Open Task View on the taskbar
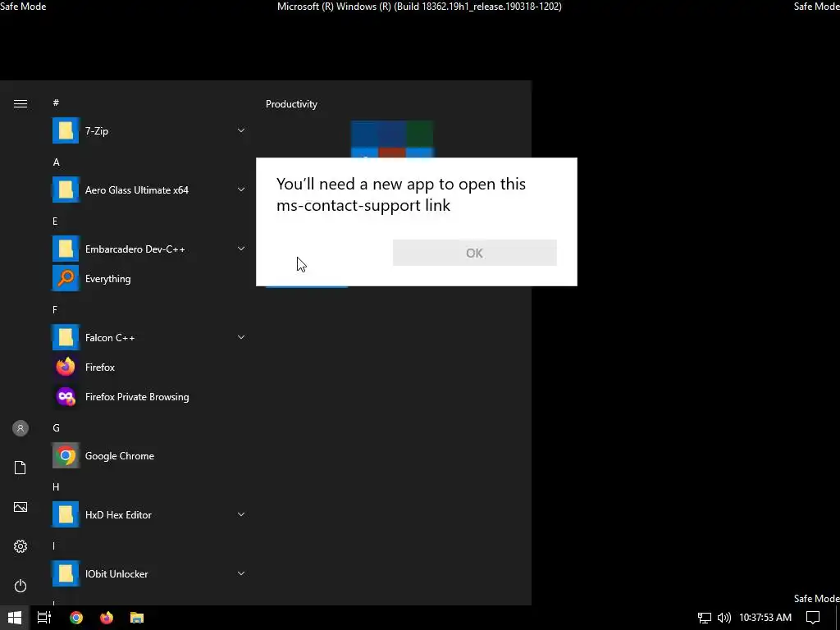 (44, 618)
